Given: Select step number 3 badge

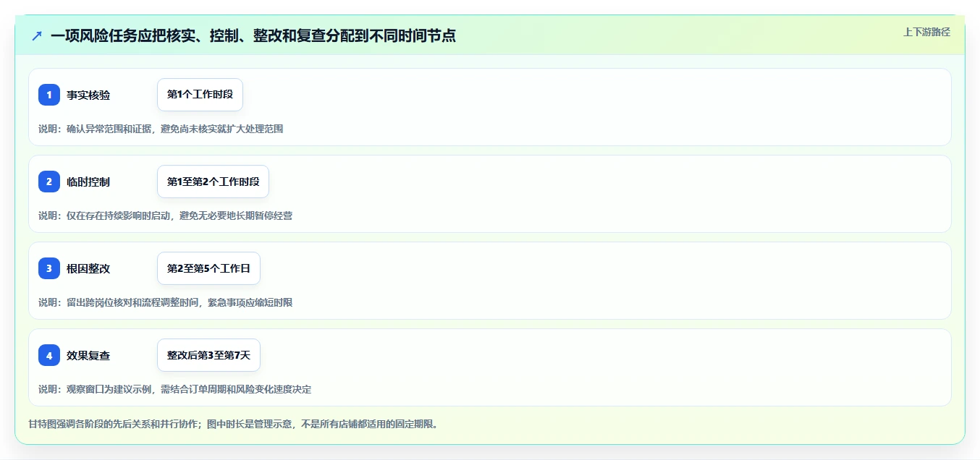Looking at the screenshot, I should [x=49, y=268].
